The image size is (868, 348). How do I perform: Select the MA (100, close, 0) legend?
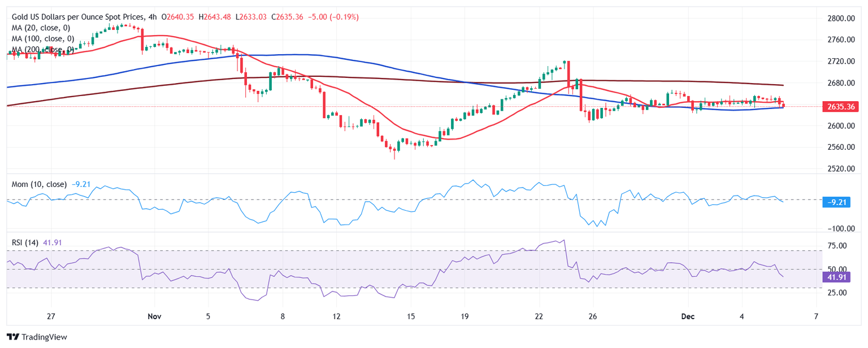[43, 39]
